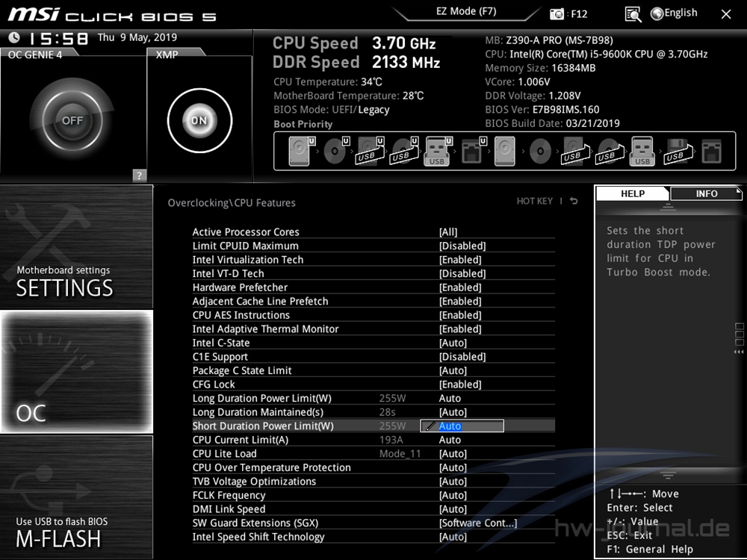Select network boot icon with U badge
The image size is (747, 560).
click(x=473, y=152)
